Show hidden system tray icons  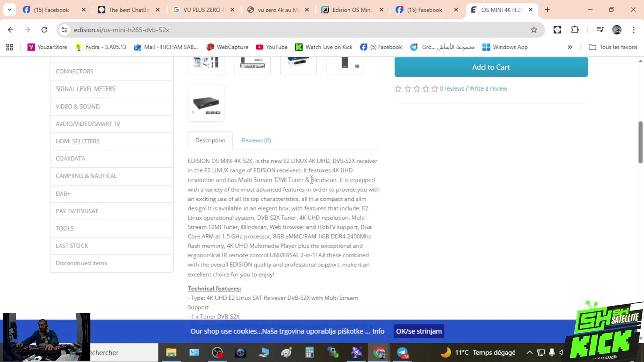(529, 353)
